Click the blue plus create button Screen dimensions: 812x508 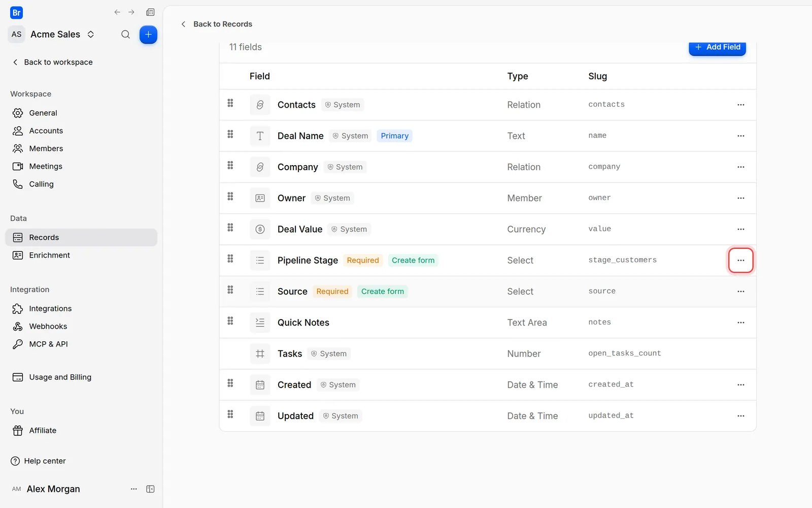click(148, 35)
